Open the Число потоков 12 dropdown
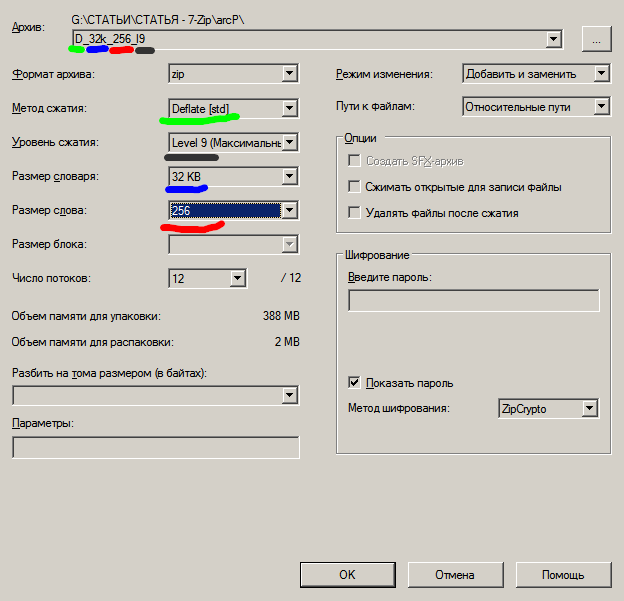Image resolution: width=624 pixels, height=601 pixels. coord(207,278)
